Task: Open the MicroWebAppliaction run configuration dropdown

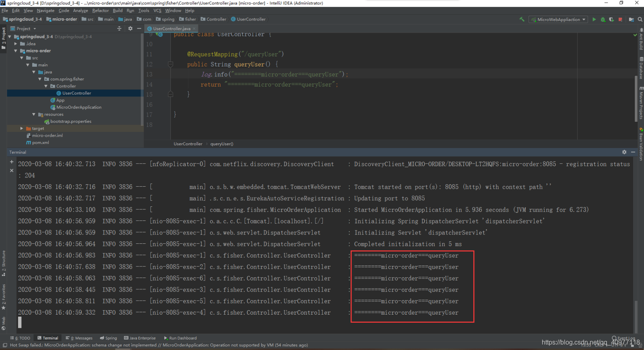Action: point(558,19)
